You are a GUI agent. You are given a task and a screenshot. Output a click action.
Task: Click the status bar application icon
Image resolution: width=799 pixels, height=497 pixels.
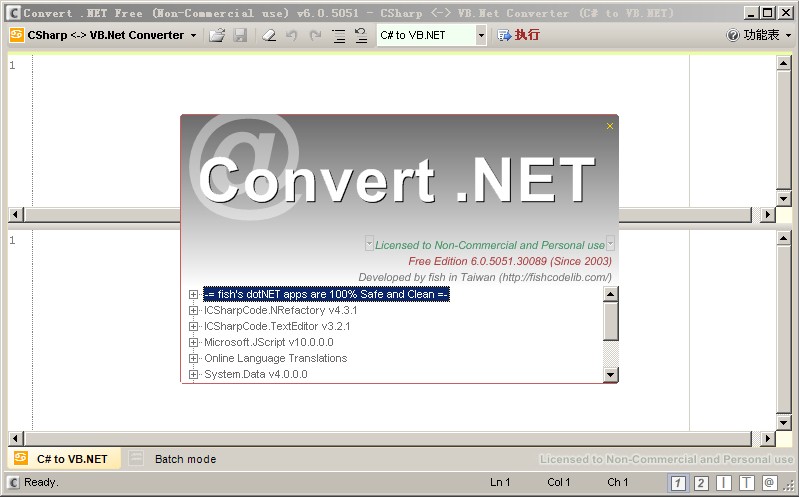click(x=13, y=482)
